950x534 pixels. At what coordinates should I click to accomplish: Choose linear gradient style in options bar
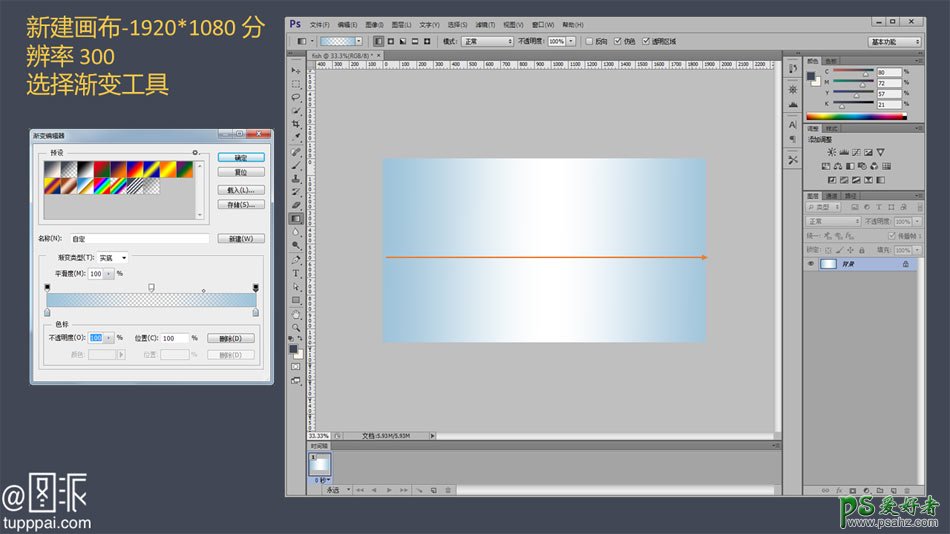379,41
